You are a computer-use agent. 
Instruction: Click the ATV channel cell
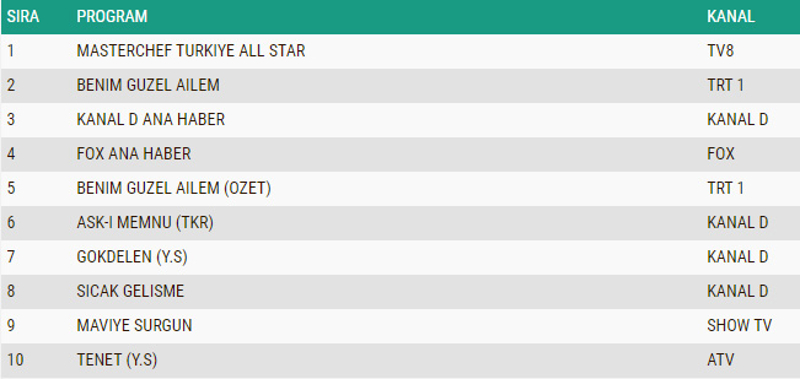point(720,360)
